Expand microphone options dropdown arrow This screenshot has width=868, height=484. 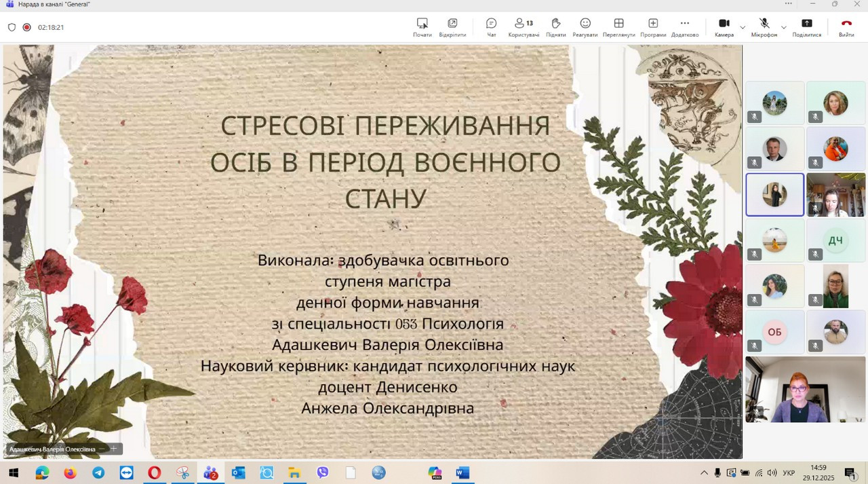[x=784, y=27]
